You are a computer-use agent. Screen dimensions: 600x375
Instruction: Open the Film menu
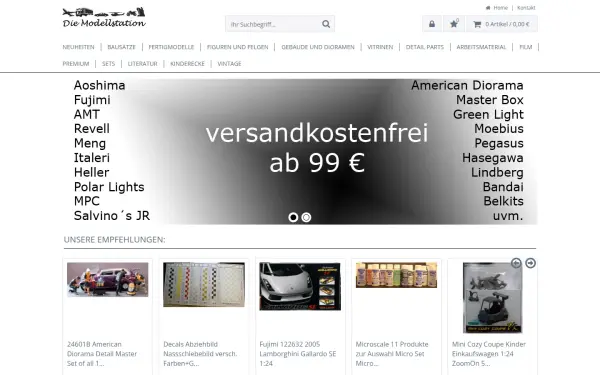coord(525,47)
